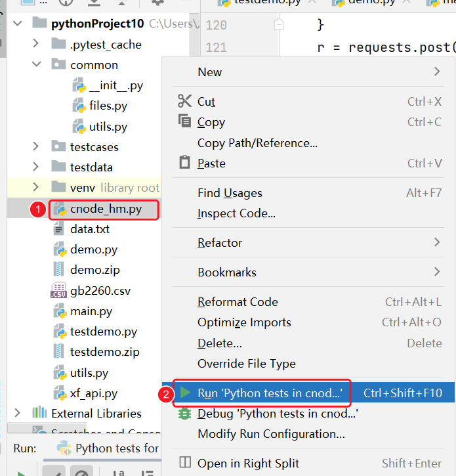This screenshot has width=456, height=476.
Task: Click the External Libraries bars icon
Action: pos(40,412)
